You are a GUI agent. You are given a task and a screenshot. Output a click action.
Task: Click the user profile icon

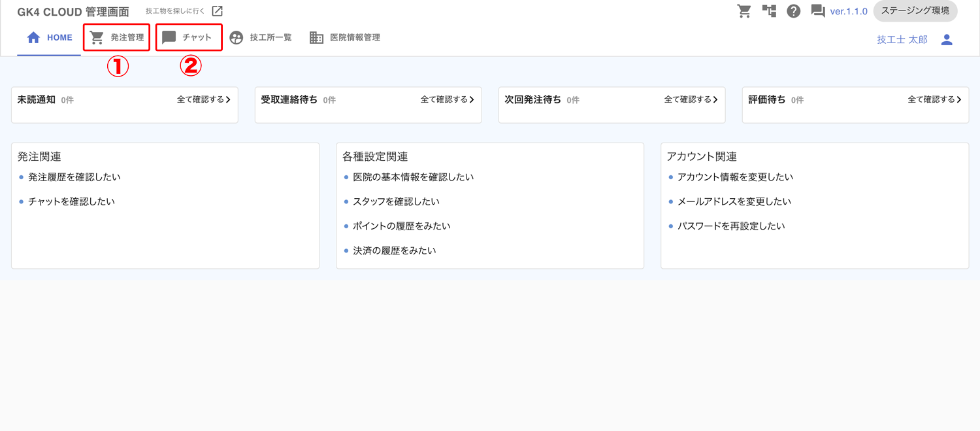click(947, 40)
